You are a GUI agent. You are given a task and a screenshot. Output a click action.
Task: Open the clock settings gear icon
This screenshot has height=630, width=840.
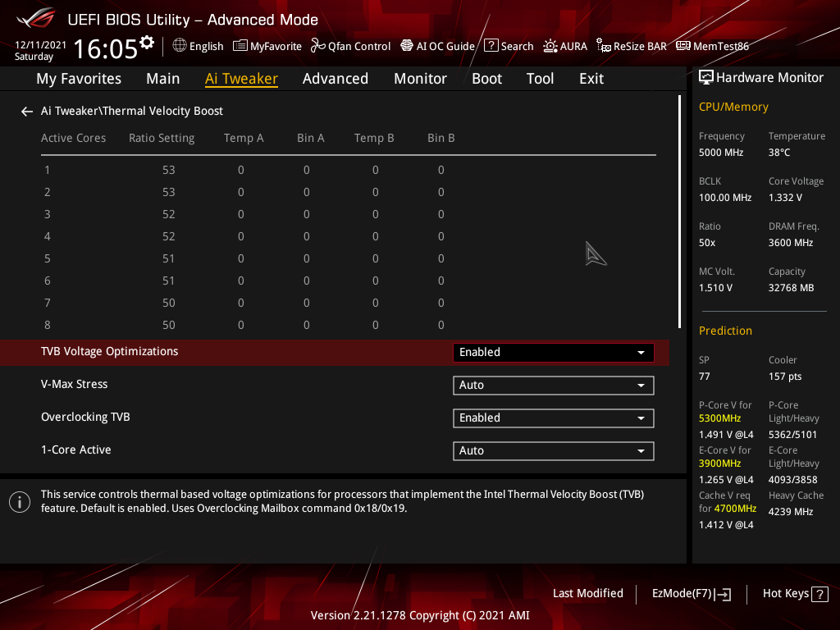(x=147, y=43)
